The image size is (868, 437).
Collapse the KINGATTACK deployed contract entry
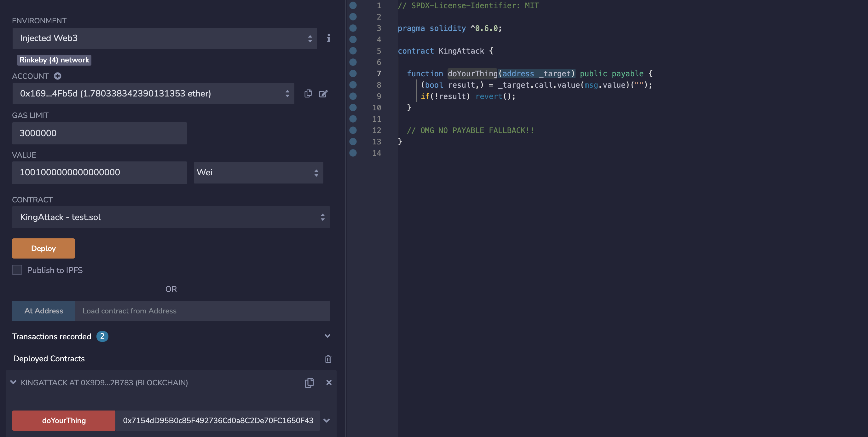pos(14,382)
